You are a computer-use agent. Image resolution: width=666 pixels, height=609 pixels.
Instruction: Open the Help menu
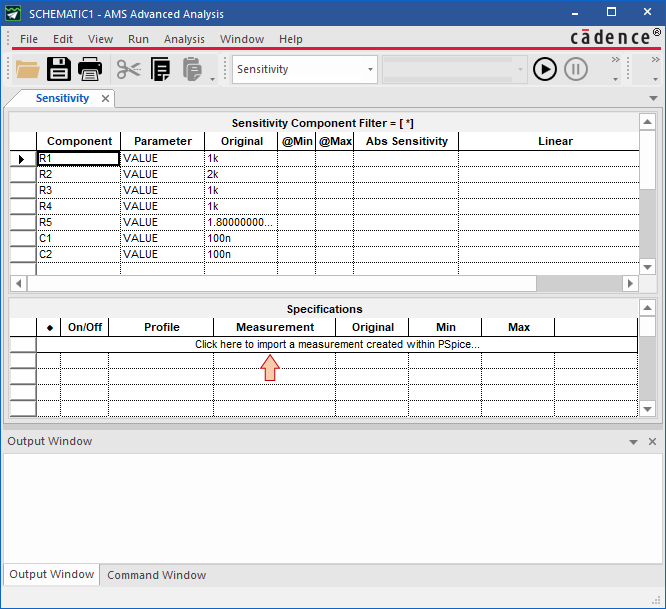[291, 39]
